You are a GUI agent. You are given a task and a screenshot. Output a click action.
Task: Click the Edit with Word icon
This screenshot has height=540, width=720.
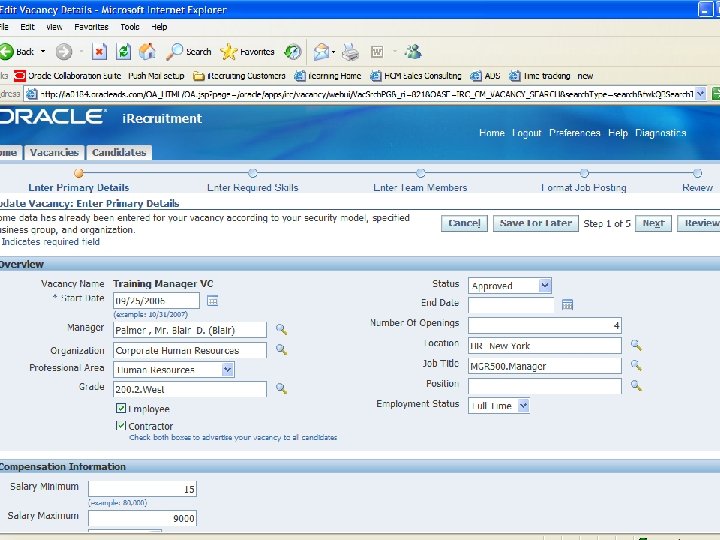pyautogui.click(x=377, y=52)
